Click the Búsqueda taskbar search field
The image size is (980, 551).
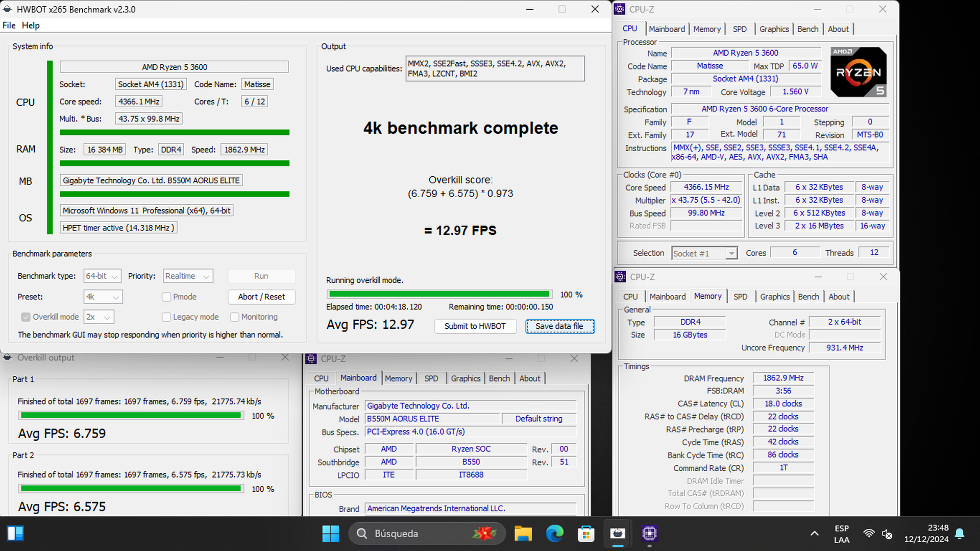[427, 534]
